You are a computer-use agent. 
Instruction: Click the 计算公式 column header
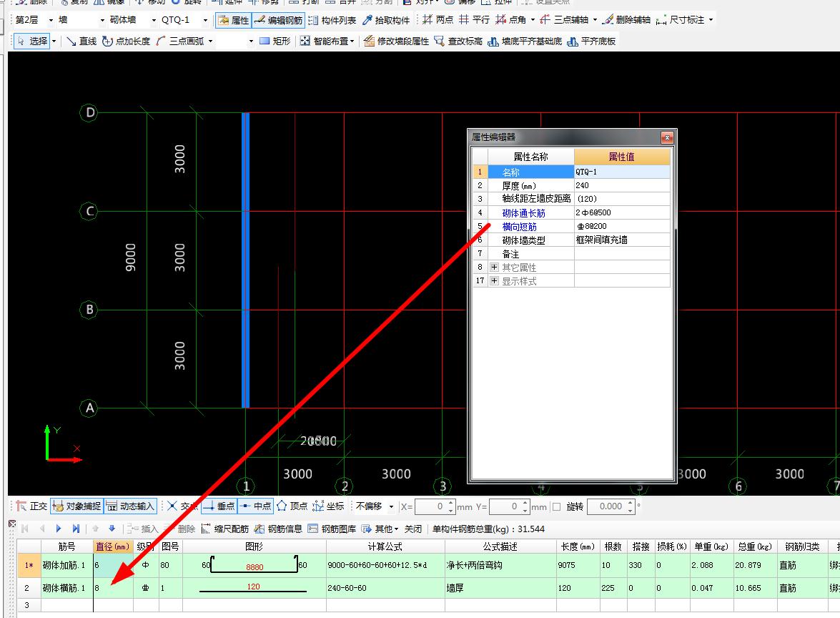pos(385,546)
